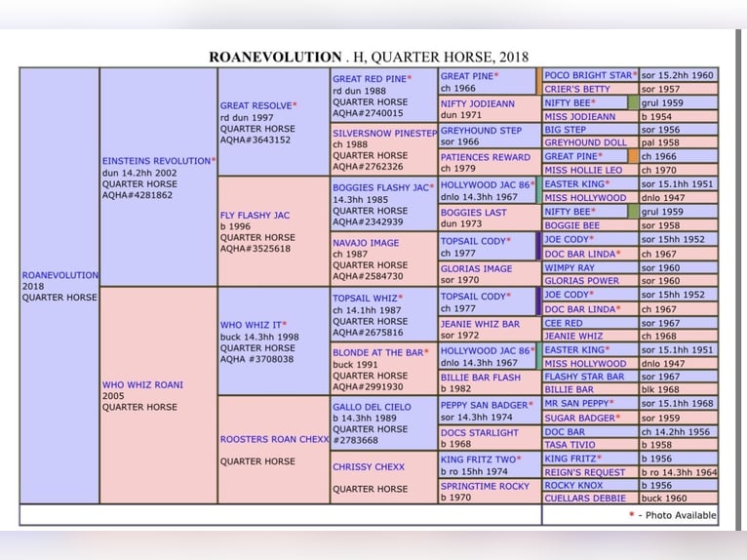Screen dimensions: 747x560
Task: Open the WIMPY RAY link
Action: [x=570, y=268]
